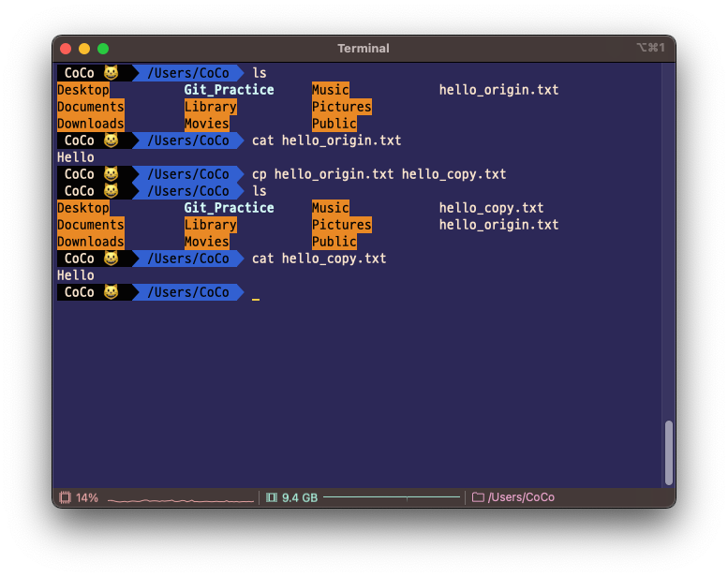This screenshot has height=577, width=728.
Task: Click Downloads in the second ls output
Action: 91,242
